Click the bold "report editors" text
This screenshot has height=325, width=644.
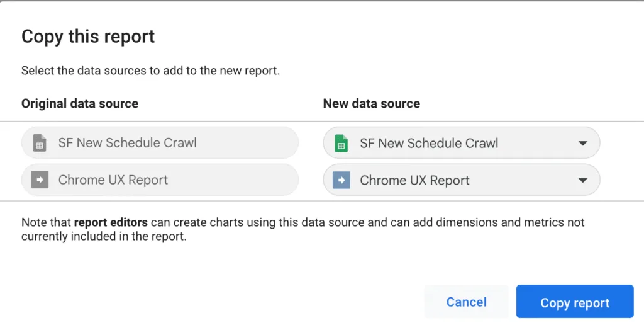[x=111, y=222]
